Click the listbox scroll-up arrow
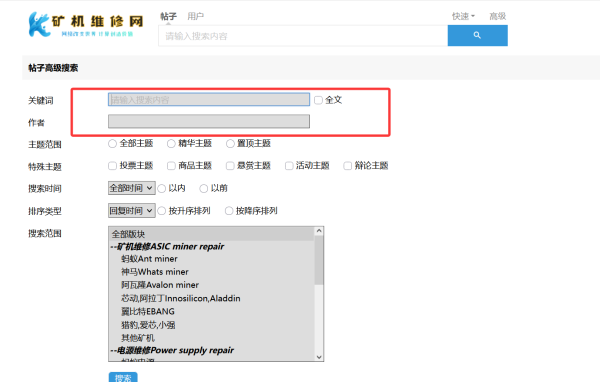Screen dimensions: 600x382 pos(319,231)
